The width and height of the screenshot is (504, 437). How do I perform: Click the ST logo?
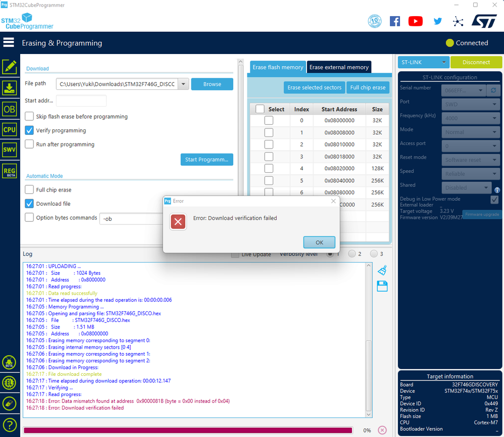click(x=484, y=21)
